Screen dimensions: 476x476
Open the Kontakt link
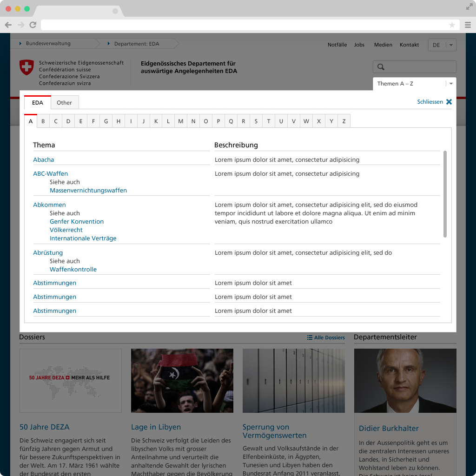[x=409, y=45]
